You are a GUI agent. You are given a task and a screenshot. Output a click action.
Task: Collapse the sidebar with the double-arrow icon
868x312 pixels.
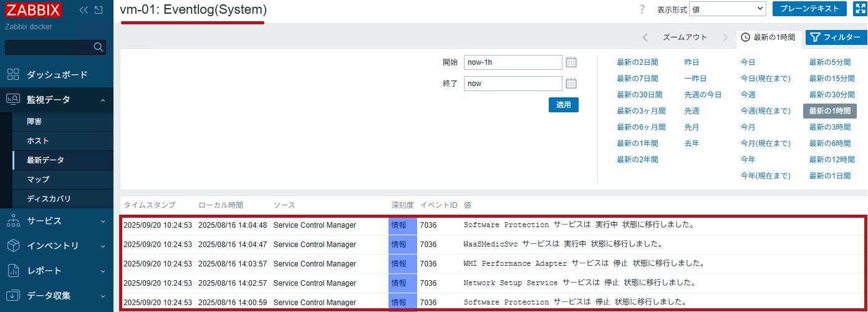coord(84,10)
